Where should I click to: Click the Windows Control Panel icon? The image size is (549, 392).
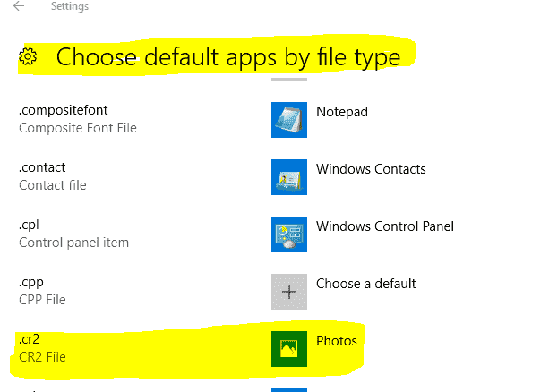(x=289, y=234)
